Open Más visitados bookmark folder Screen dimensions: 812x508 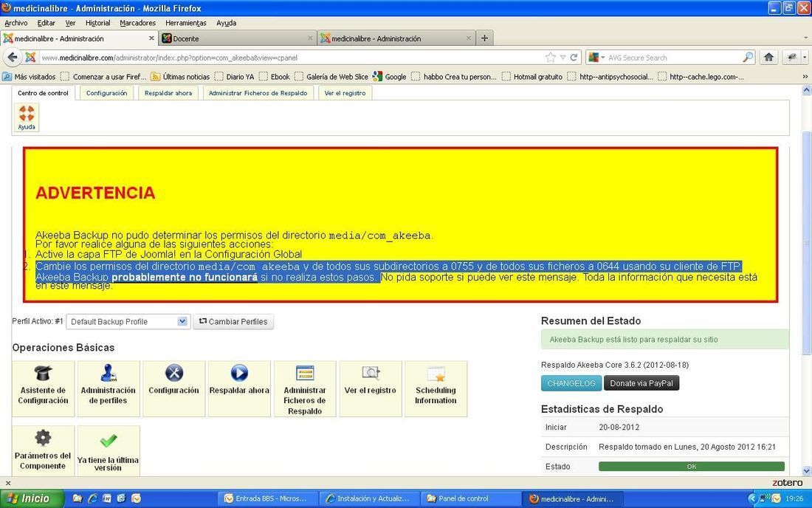click(x=29, y=77)
